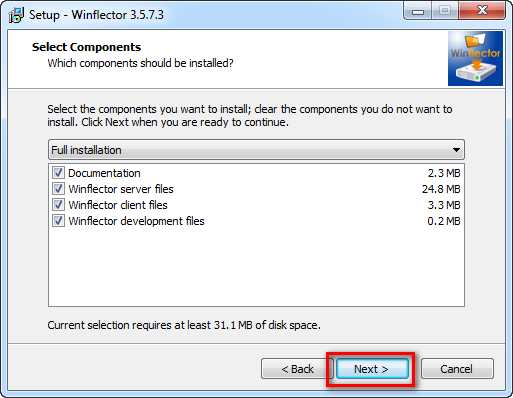Viewport: 513px width, 398px height.
Task: Click the '0.2 MB' size value
Action: (444, 221)
